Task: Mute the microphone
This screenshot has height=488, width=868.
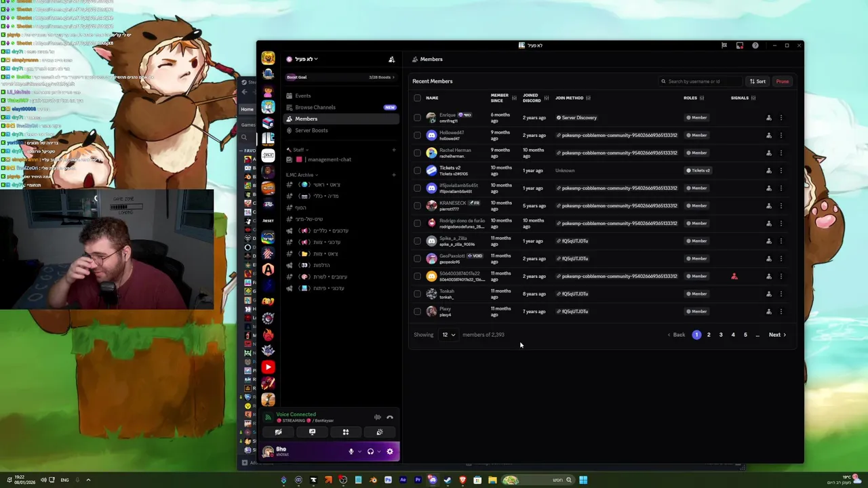Action: click(351, 451)
